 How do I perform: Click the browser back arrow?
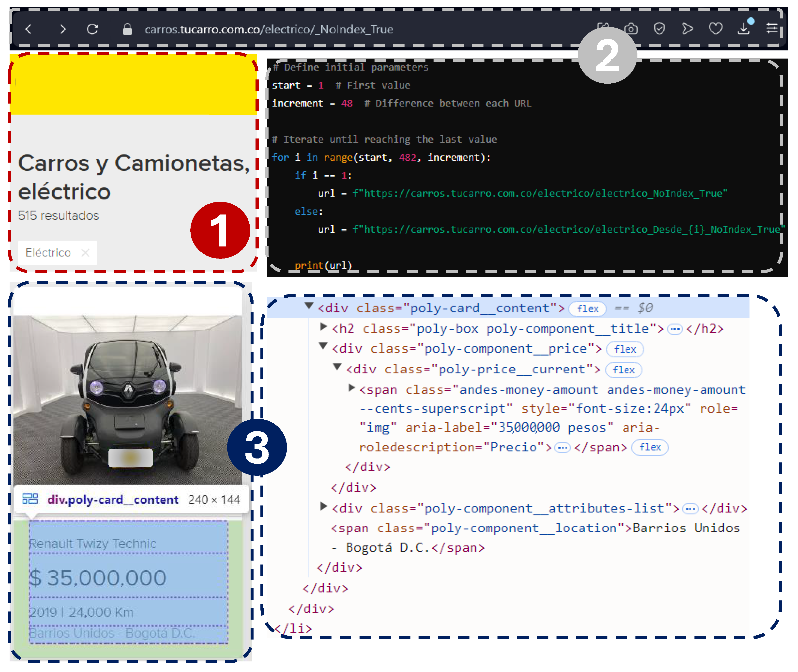(x=28, y=29)
